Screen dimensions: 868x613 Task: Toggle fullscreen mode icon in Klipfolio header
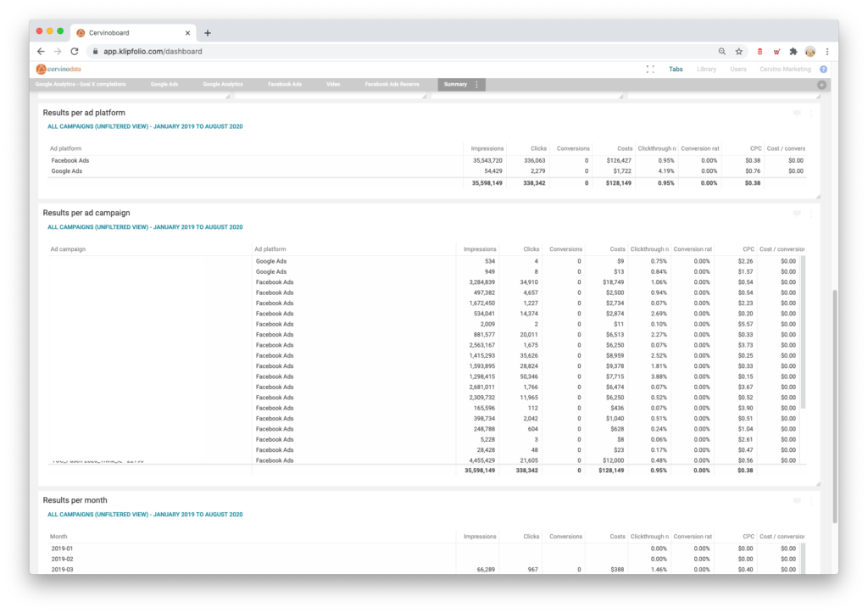(x=650, y=69)
